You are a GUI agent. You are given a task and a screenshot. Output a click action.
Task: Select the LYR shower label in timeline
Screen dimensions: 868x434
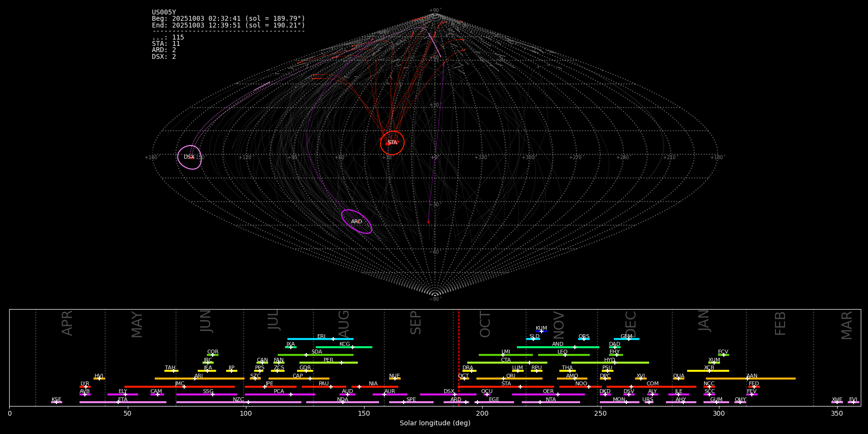click(85, 384)
